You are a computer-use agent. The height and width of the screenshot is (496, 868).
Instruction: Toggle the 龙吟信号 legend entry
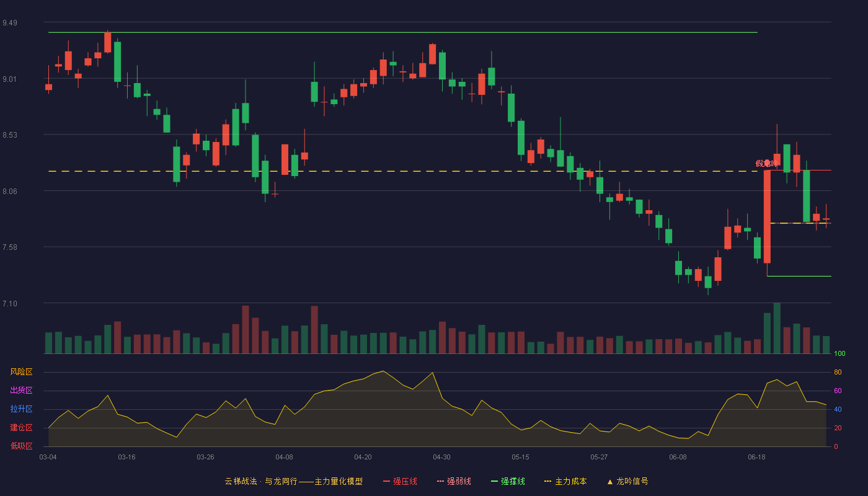click(627, 481)
